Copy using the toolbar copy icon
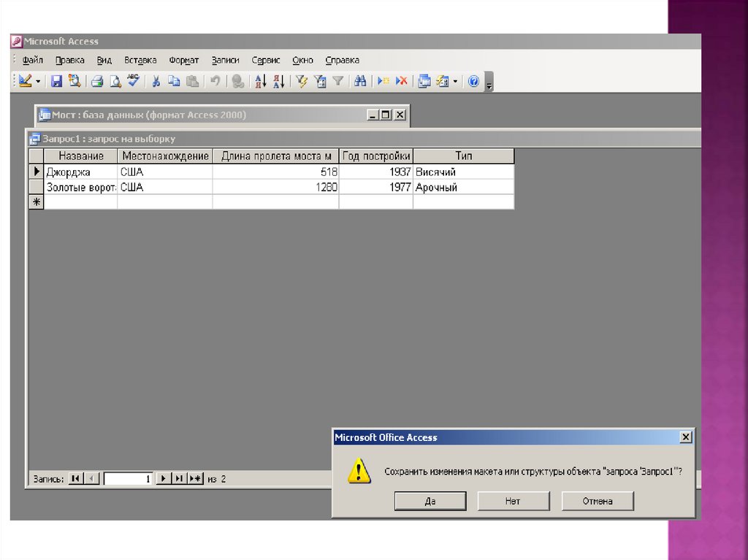The width and height of the screenshot is (748, 560). click(174, 81)
